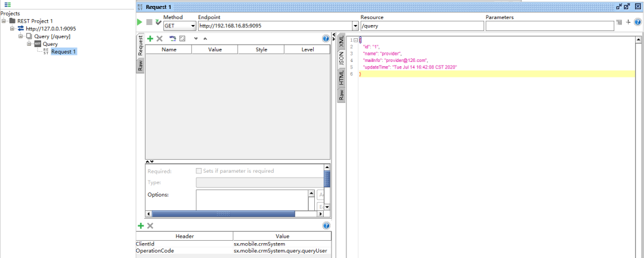
Task: Toggle the parameter detail splitter arrows
Action: 150,161
